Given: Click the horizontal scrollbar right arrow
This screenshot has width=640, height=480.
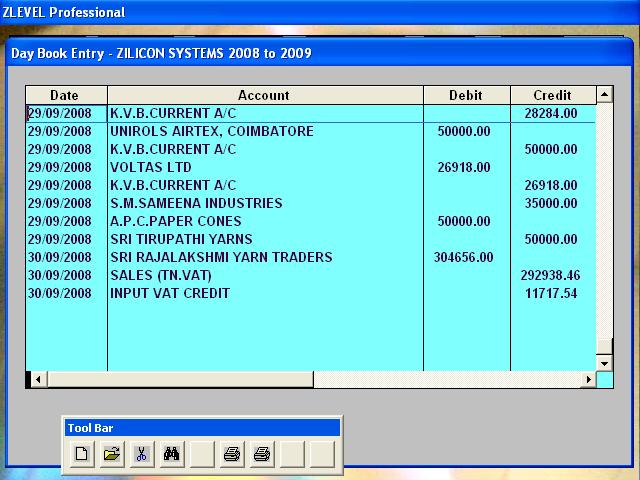Looking at the screenshot, I should (587, 380).
